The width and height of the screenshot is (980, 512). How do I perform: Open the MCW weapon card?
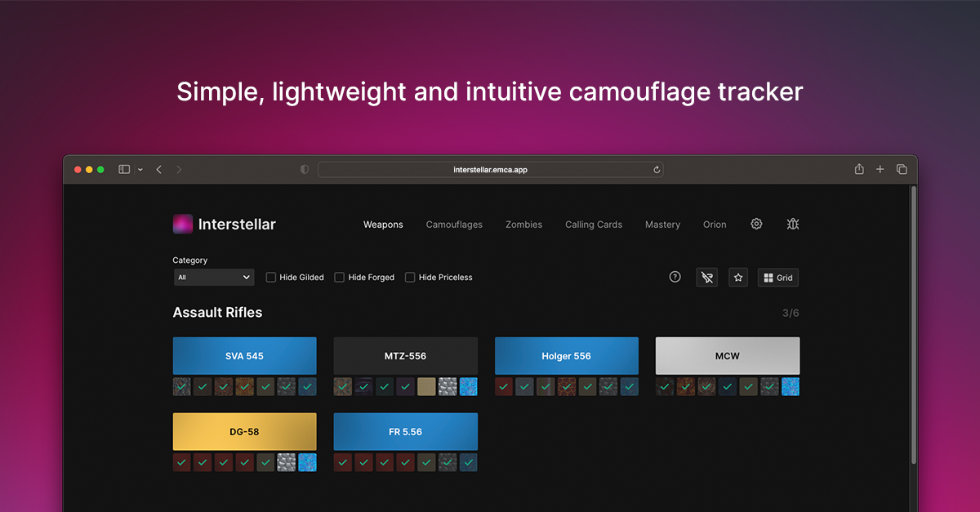[727, 356]
